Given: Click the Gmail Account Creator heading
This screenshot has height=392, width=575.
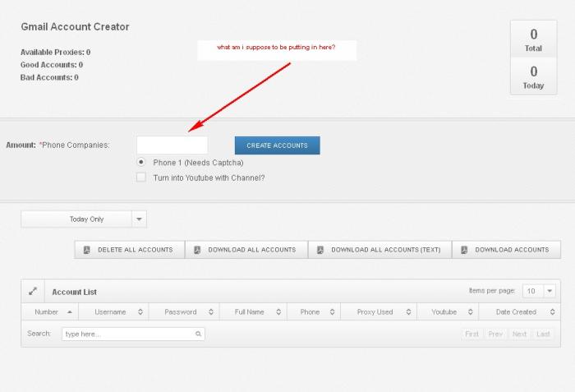Looking at the screenshot, I should (76, 27).
